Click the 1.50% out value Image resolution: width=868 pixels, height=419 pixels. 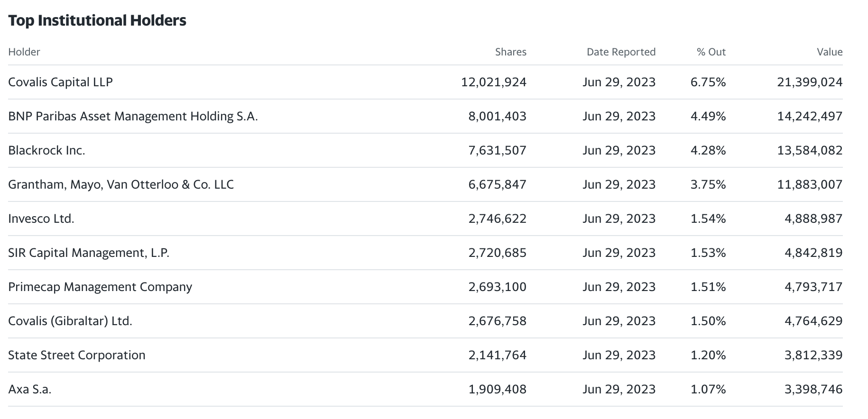tap(708, 321)
